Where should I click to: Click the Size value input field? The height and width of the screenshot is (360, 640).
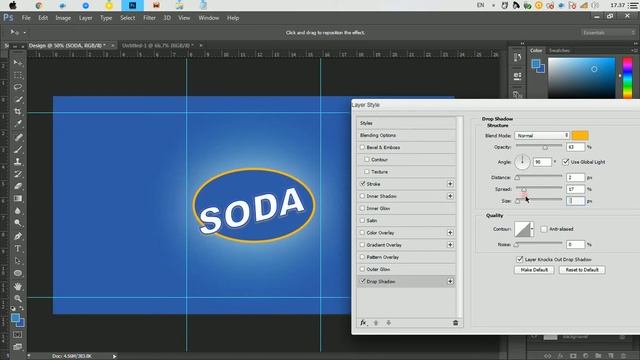576,201
